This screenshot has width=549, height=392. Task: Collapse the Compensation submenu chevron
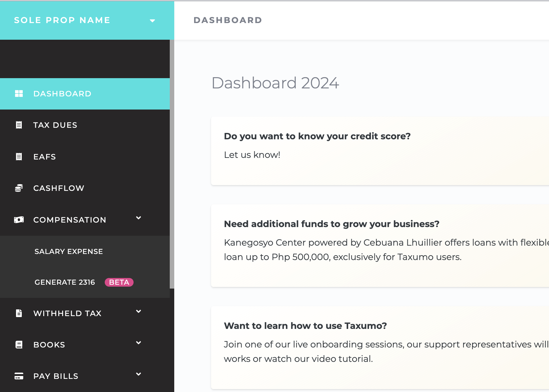138,218
